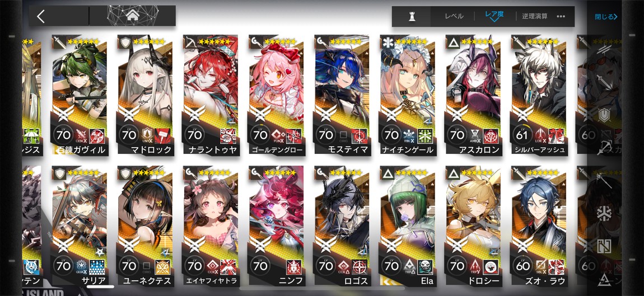Select the サリア operator card
The height and width of the screenshot is (296, 644).
[x=80, y=226]
